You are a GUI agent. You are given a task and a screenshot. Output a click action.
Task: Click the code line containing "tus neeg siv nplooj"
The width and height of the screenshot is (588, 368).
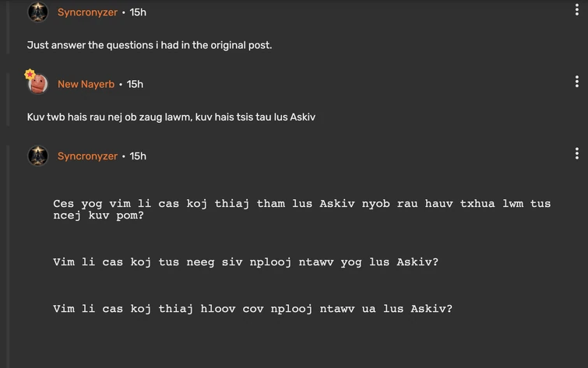point(245,262)
